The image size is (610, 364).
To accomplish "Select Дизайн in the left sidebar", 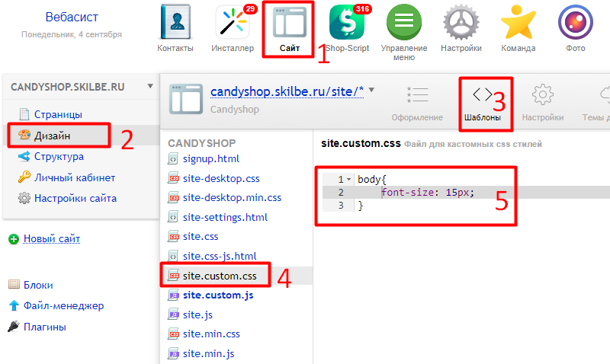I will 52,136.
